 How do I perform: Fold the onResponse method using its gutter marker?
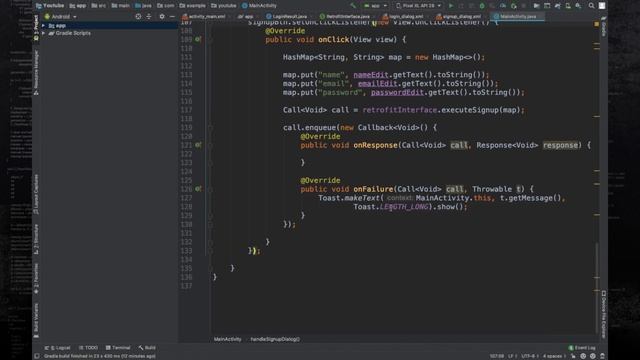click(211, 145)
